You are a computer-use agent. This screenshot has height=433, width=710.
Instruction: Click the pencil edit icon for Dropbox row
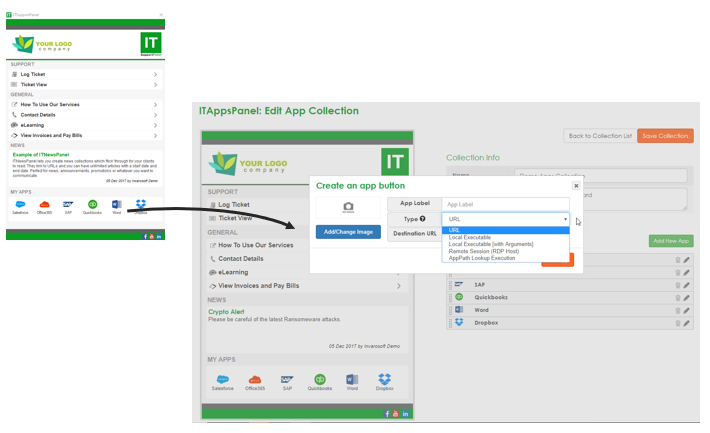click(x=686, y=323)
